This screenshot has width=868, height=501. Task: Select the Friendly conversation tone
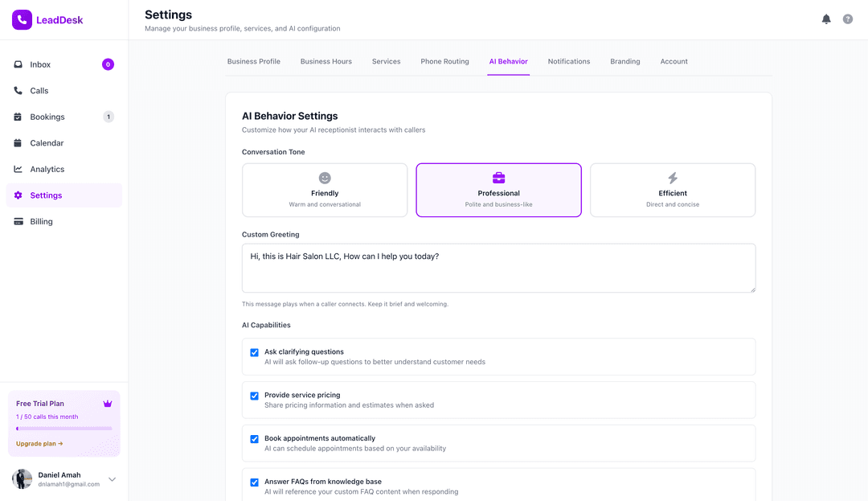pyautogui.click(x=325, y=191)
